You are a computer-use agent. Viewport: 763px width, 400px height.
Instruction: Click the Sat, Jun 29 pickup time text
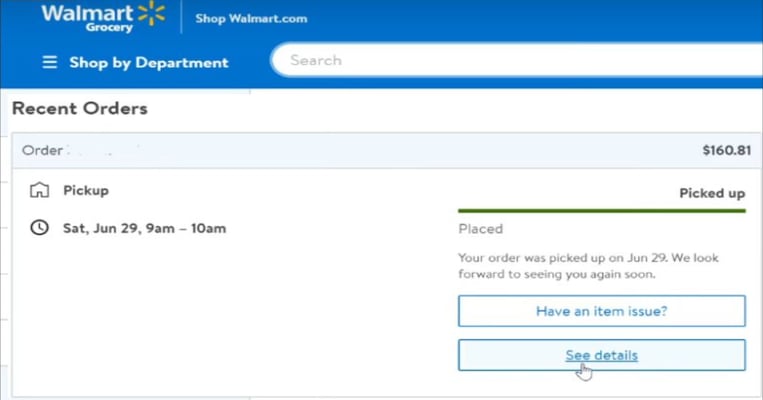click(145, 228)
